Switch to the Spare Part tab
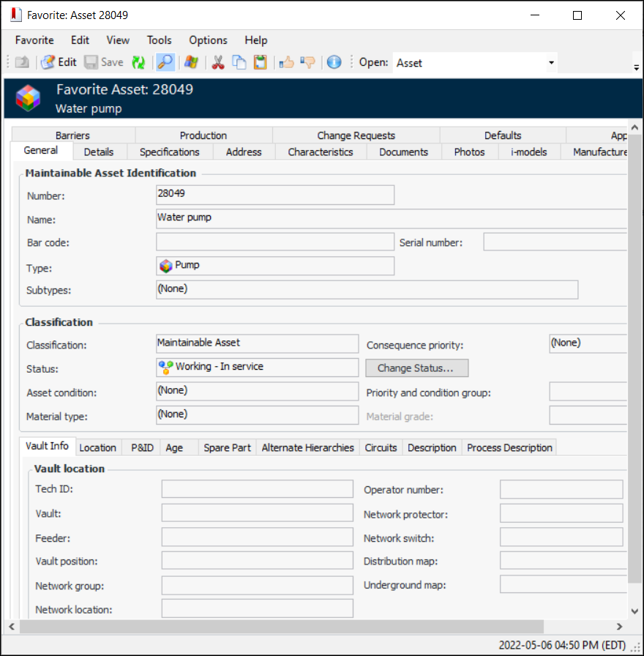Viewport: 644px width, 656px height. coord(227,448)
